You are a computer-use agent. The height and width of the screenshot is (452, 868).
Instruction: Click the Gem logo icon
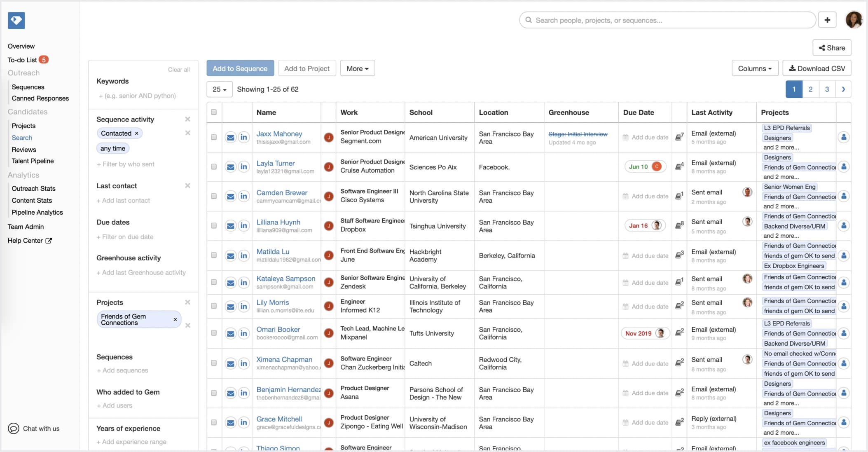click(x=16, y=20)
